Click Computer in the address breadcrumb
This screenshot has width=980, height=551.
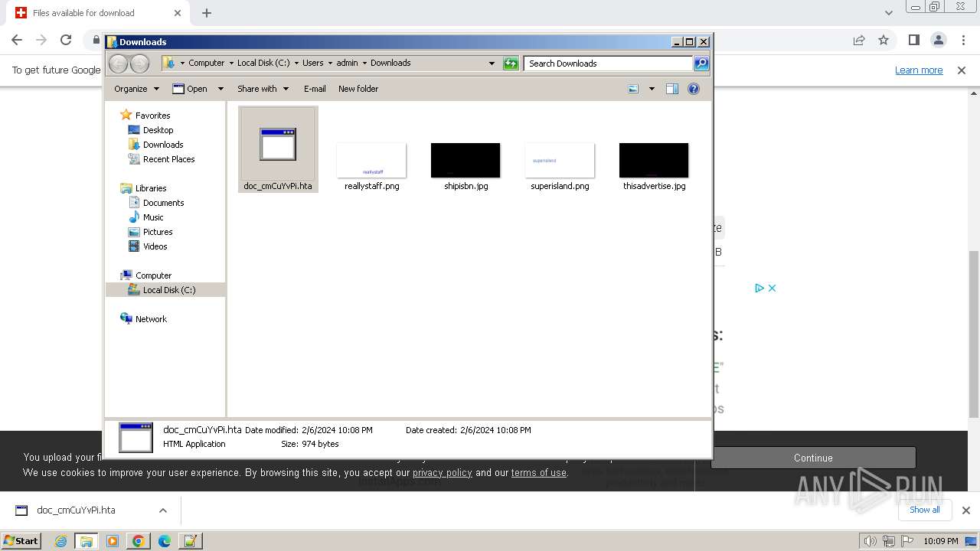pos(207,63)
